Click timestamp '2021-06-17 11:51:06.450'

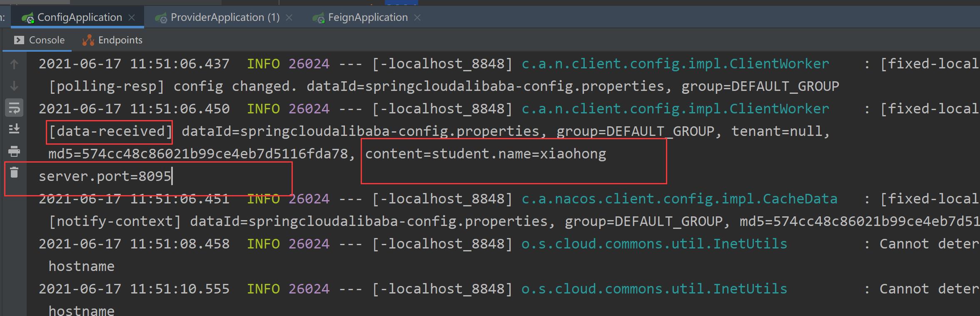pyautogui.click(x=134, y=109)
